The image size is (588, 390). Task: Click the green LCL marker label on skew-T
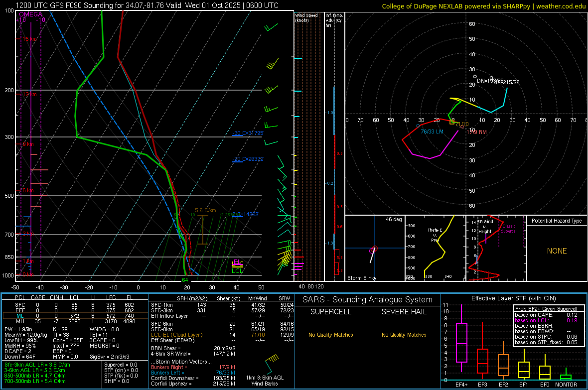pos(237,271)
